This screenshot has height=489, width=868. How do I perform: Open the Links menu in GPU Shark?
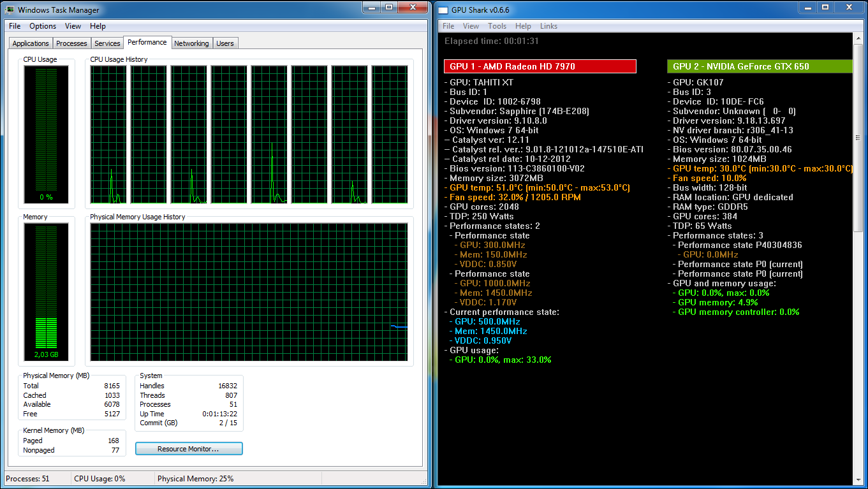click(x=548, y=26)
